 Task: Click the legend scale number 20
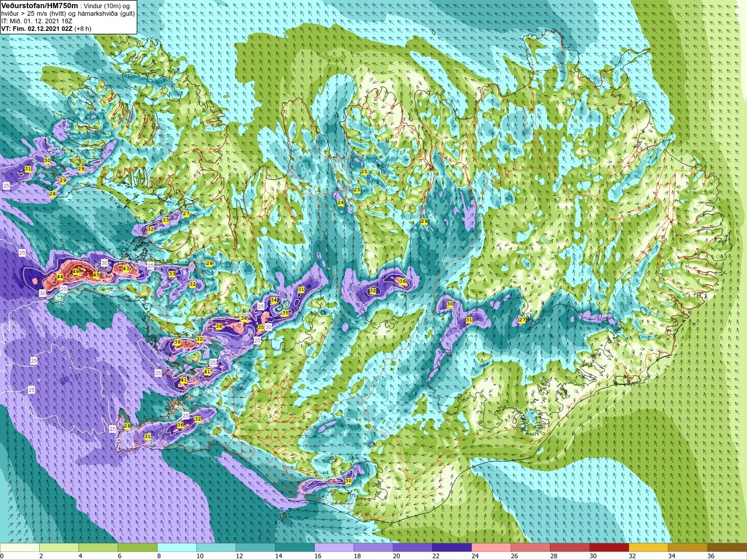click(x=396, y=556)
